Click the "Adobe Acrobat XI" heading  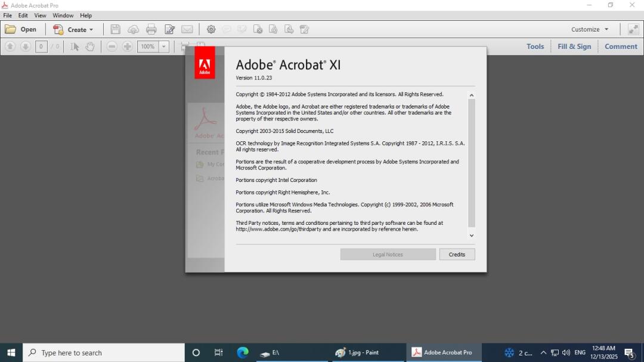pos(289,65)
